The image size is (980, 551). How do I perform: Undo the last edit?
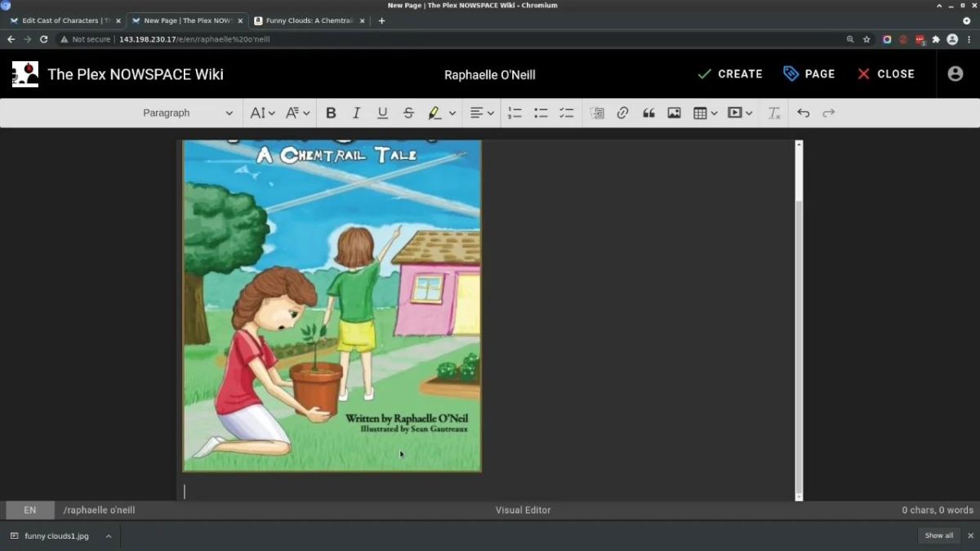[803, 113]
